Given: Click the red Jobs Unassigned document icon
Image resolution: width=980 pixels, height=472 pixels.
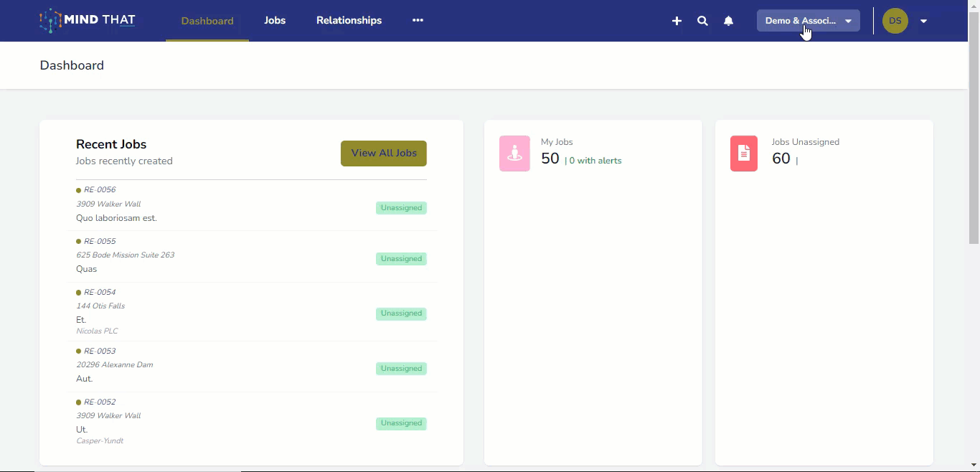Looking at the screenshot, I should pos(744,154).
